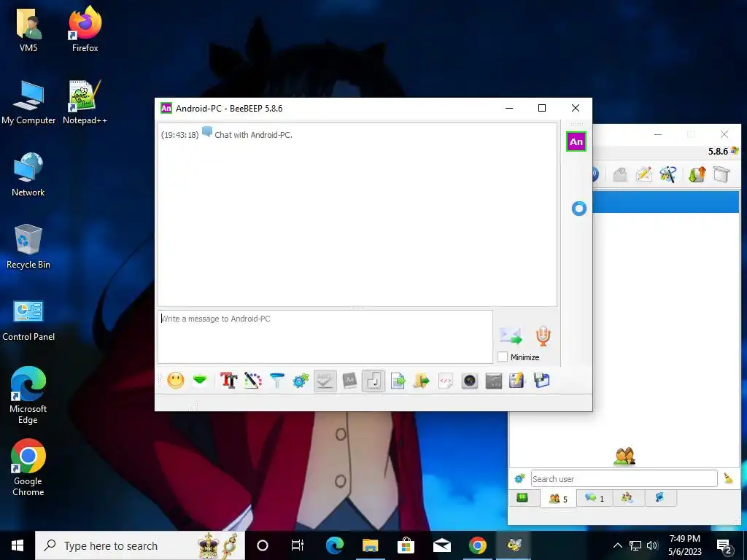Click the code snippet icon
747x560 pixels.
click(446, 381)
